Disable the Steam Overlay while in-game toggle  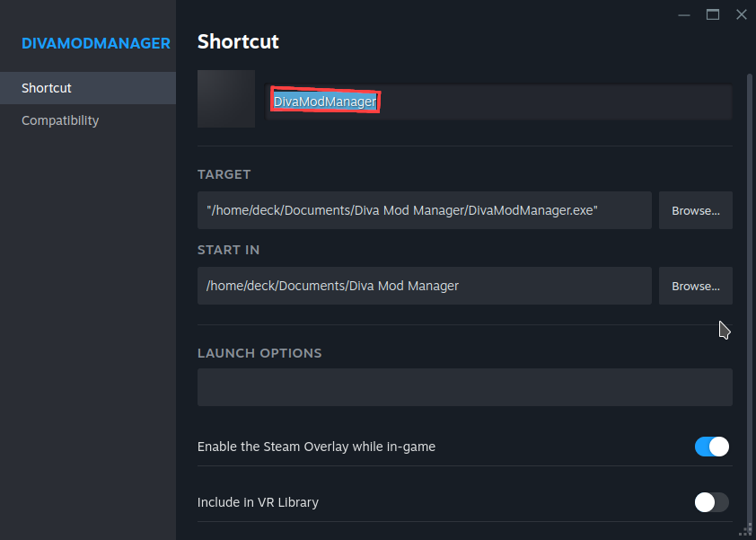click(x=712, y=447)
